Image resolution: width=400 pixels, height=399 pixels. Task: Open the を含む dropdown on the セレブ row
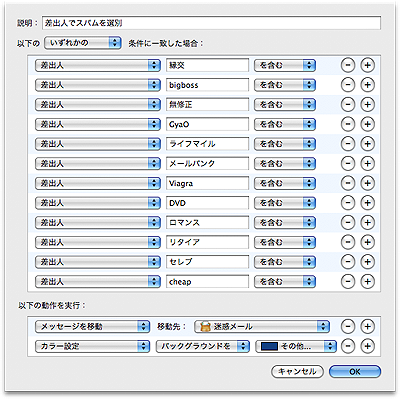[x=285, y=262]
